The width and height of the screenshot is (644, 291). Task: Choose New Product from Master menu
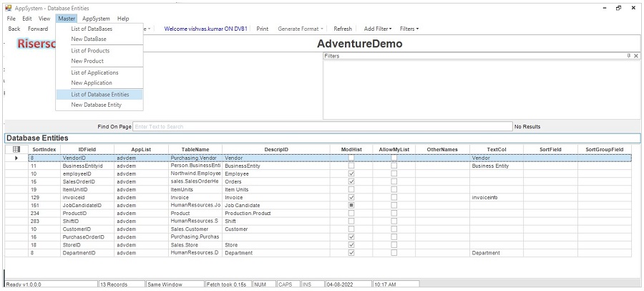99,61
